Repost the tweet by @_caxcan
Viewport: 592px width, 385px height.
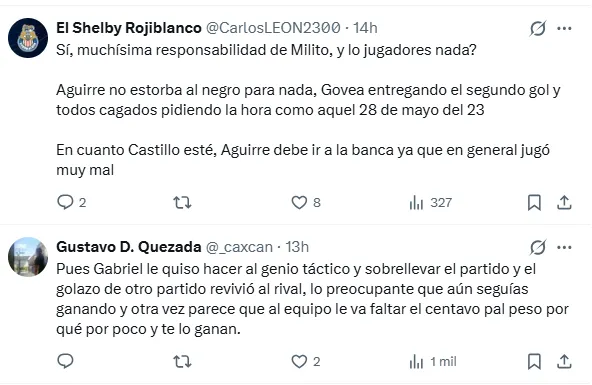pos(182,362)
